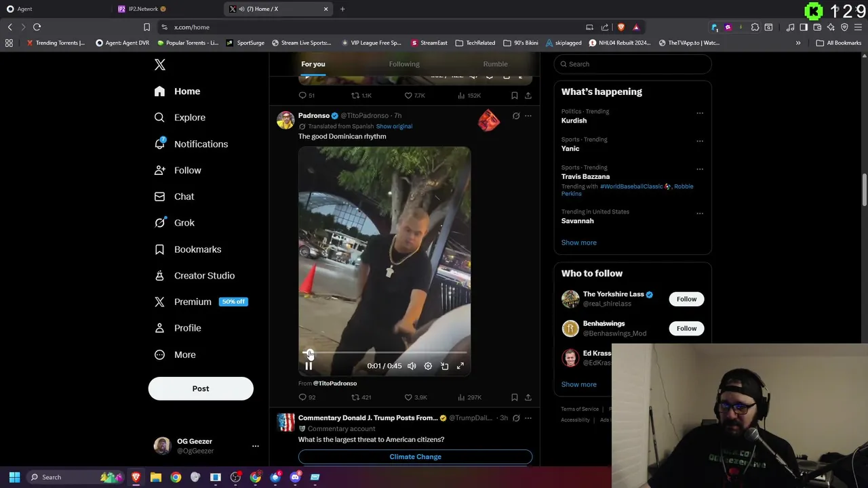Open more options for Travis Bazzana trend
Image resolution: width=868 pixels, height=488 pixels.
click(x=700, y=169)
